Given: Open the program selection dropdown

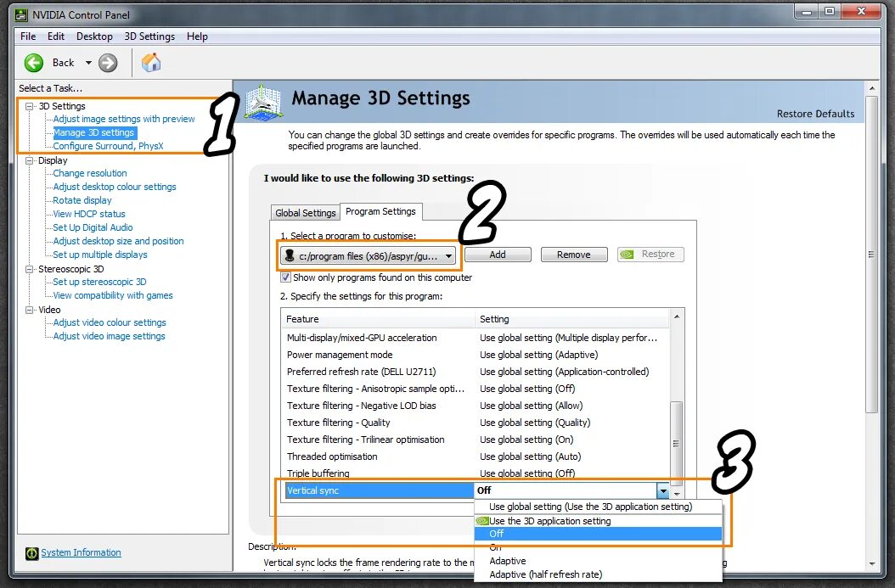Looking at the screenshot, I should point(369,256).
